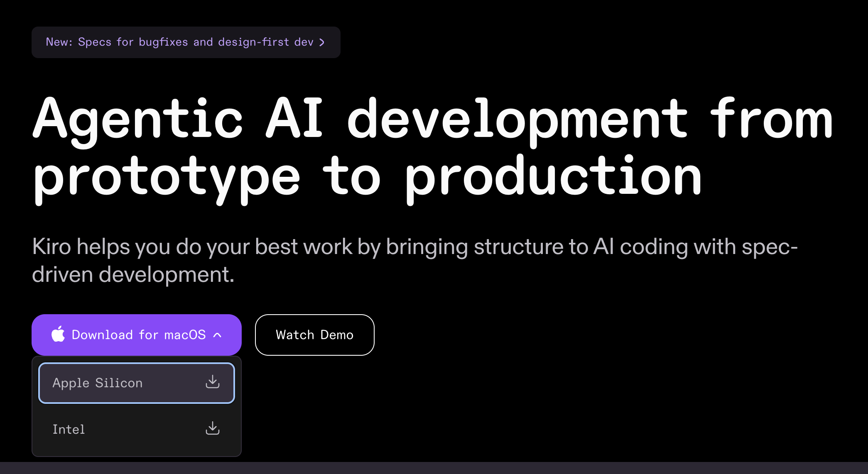
Task: Select the Intel option
Action: coord(69,429)
